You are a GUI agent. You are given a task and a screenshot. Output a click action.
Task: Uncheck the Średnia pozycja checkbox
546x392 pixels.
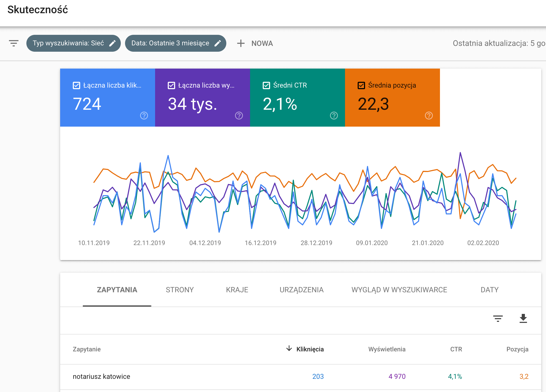(361, 85)
